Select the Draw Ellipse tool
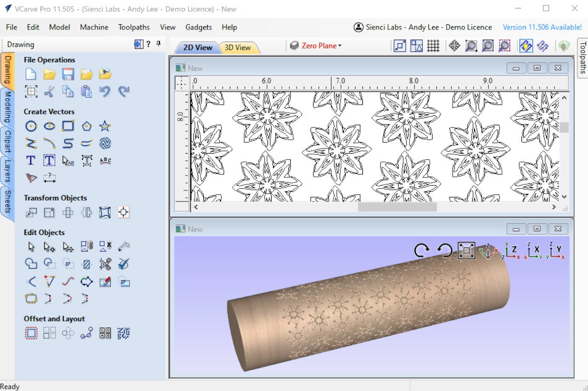 pyautogui.click(x=49, y=126)
